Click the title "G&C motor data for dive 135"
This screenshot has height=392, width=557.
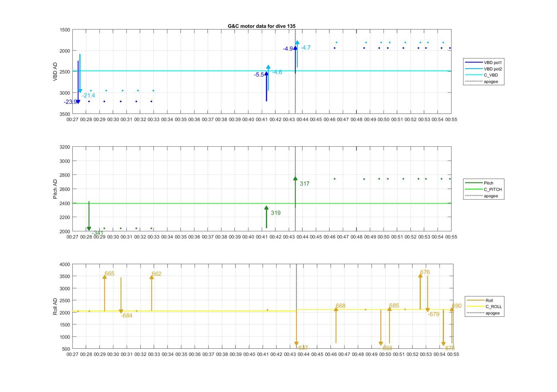coord(261,26)
